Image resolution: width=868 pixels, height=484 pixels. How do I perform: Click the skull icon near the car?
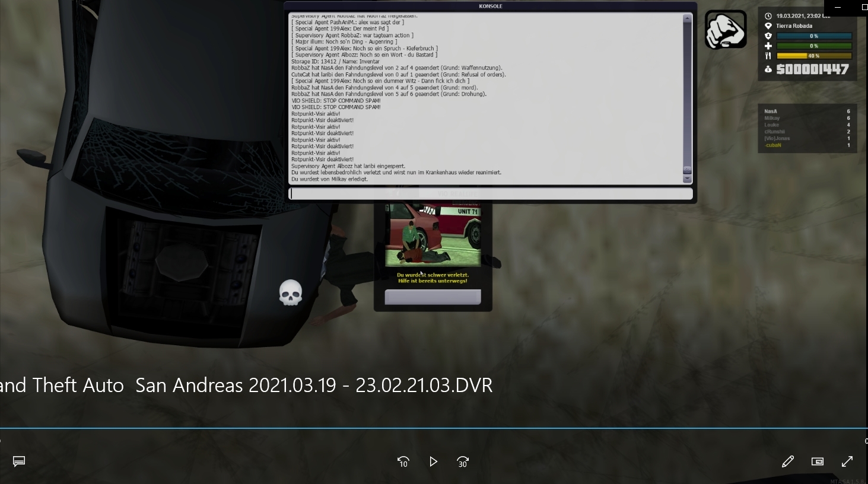(x=291, y=293)
